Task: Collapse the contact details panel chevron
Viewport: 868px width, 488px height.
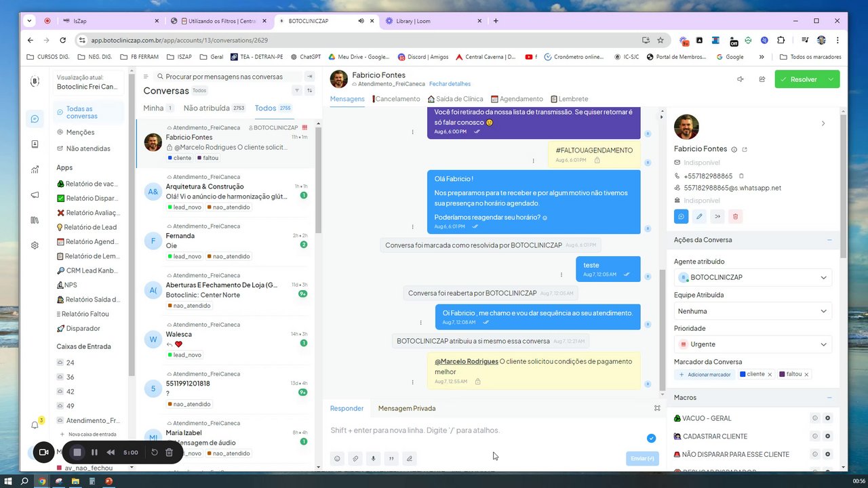Action: click(x=823, y=123)
